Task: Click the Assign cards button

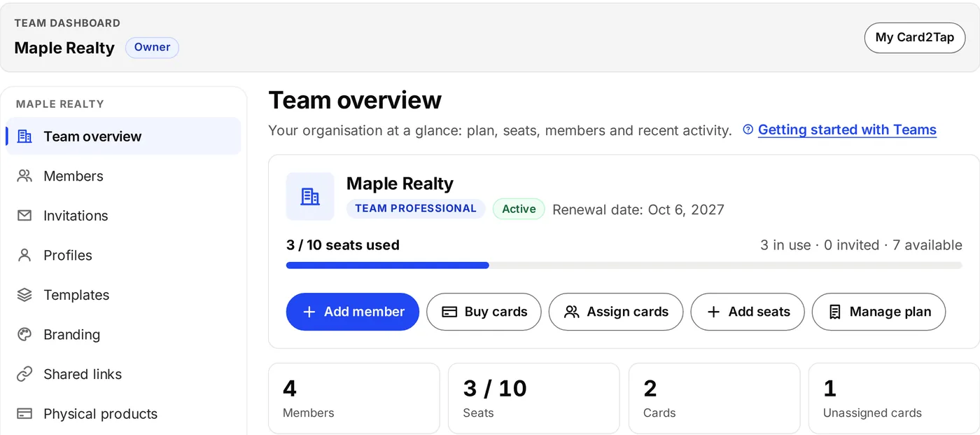Action: coord(616,312)
